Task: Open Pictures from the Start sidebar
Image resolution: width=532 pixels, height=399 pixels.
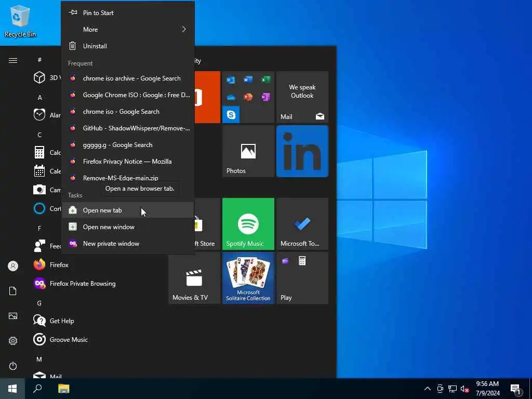Action: (13, 316)
